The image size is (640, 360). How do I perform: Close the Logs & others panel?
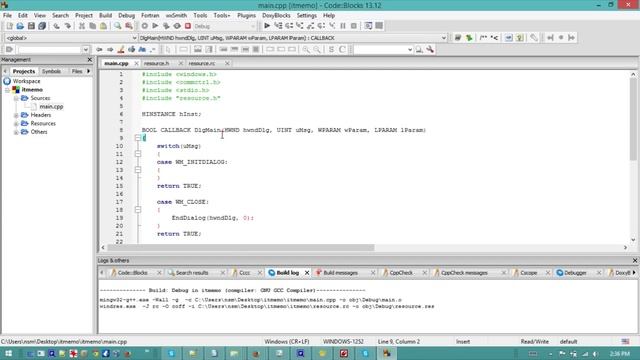pos(635,260)
